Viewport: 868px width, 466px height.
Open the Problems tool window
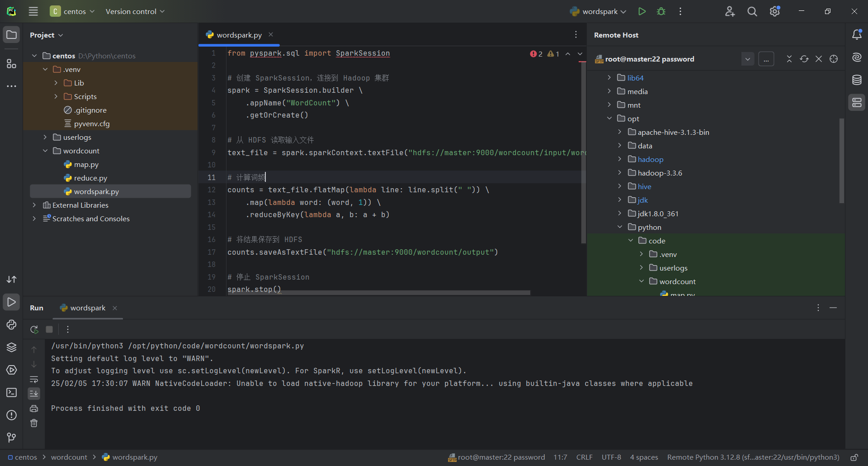(x=12, y=415)
